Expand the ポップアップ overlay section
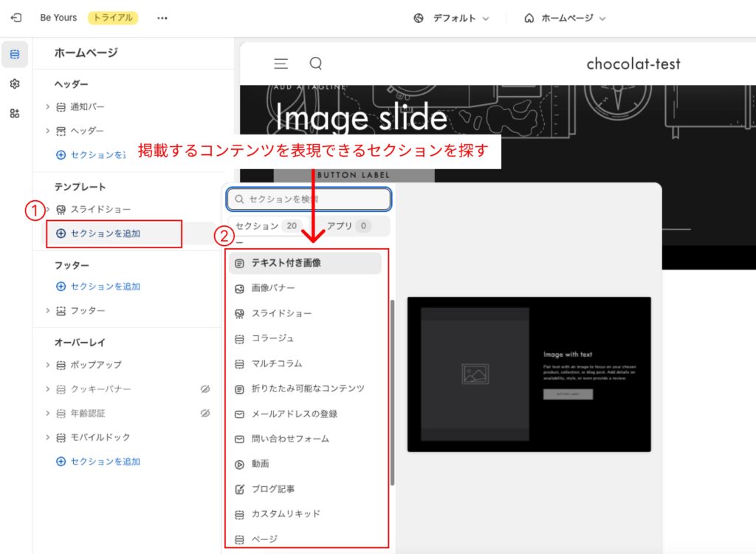Screen dimensions: 756x554 (48, 364)
